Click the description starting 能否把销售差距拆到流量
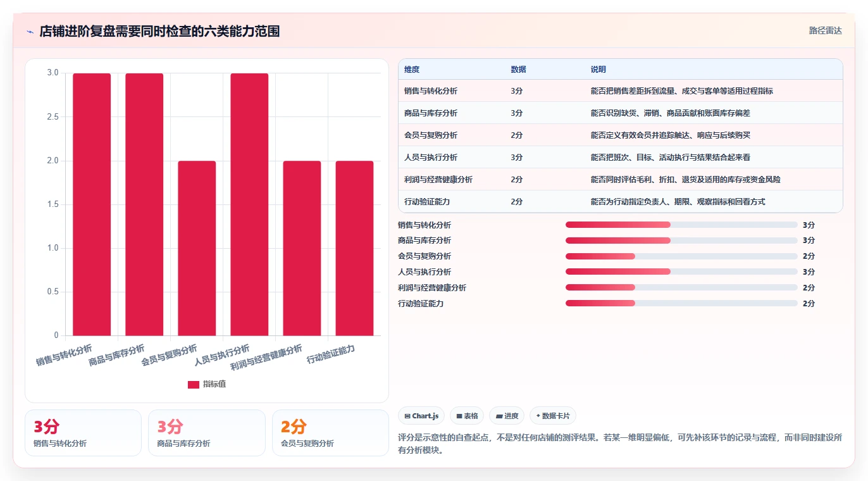868x481 pixels. [681, 91]
